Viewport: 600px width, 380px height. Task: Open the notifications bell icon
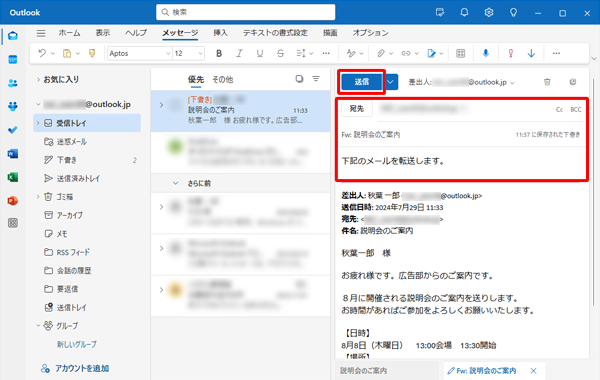pos(464,13)
